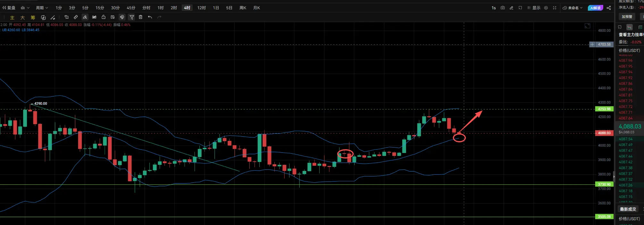Viewport: 644px width, 225px height.
Task: Select the 1s interval button
Action: click(494, 8)
